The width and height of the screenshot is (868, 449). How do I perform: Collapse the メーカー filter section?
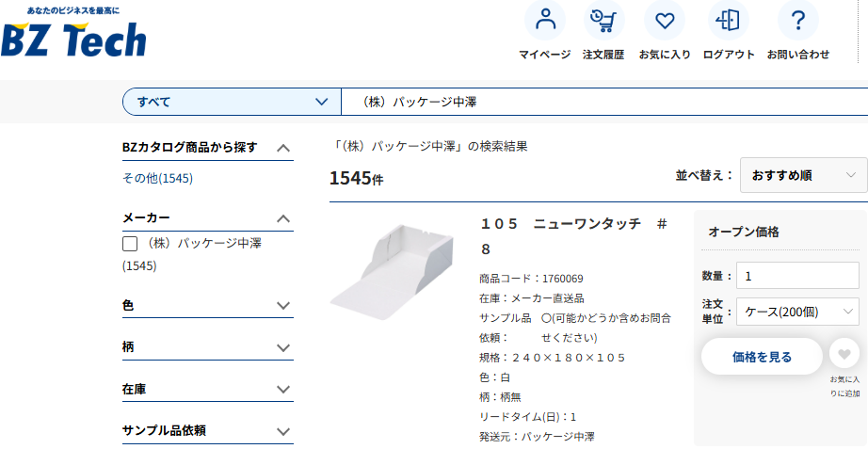tap(282, 218)
